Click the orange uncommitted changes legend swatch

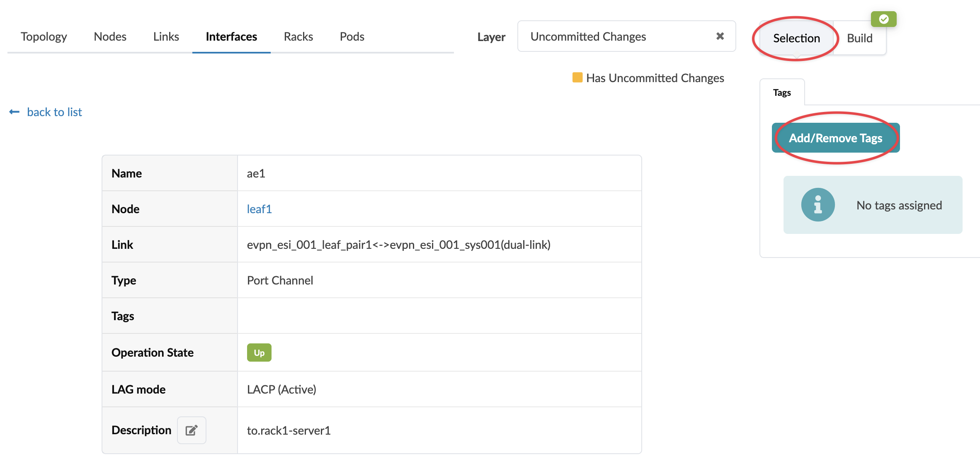click(577, 78)
